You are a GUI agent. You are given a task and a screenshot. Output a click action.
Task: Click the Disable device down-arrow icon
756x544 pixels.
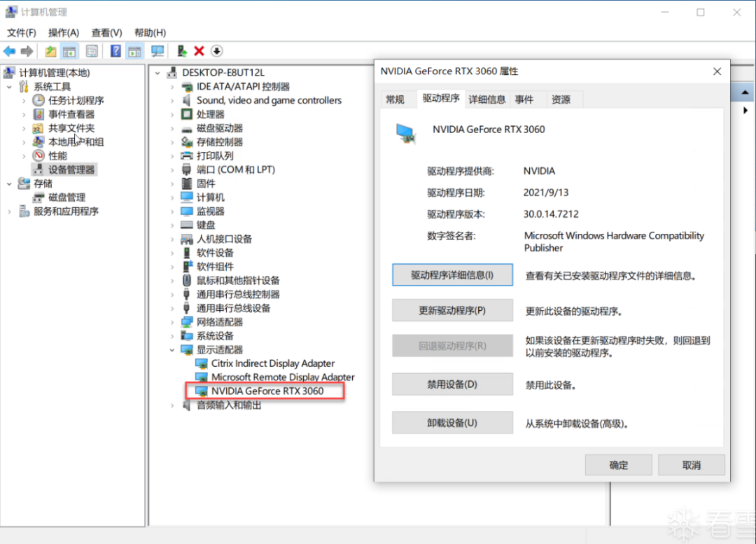[217, 51]
